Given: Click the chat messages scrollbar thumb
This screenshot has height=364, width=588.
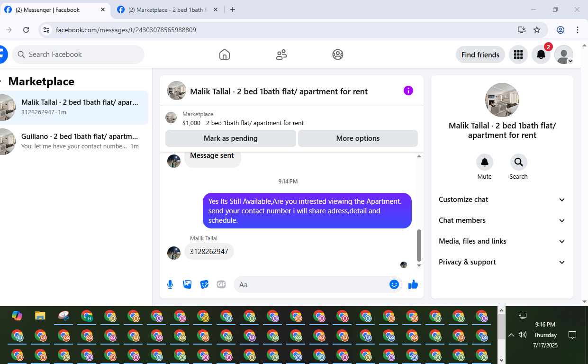Looking at the screenshot, I should pos(419,246).
